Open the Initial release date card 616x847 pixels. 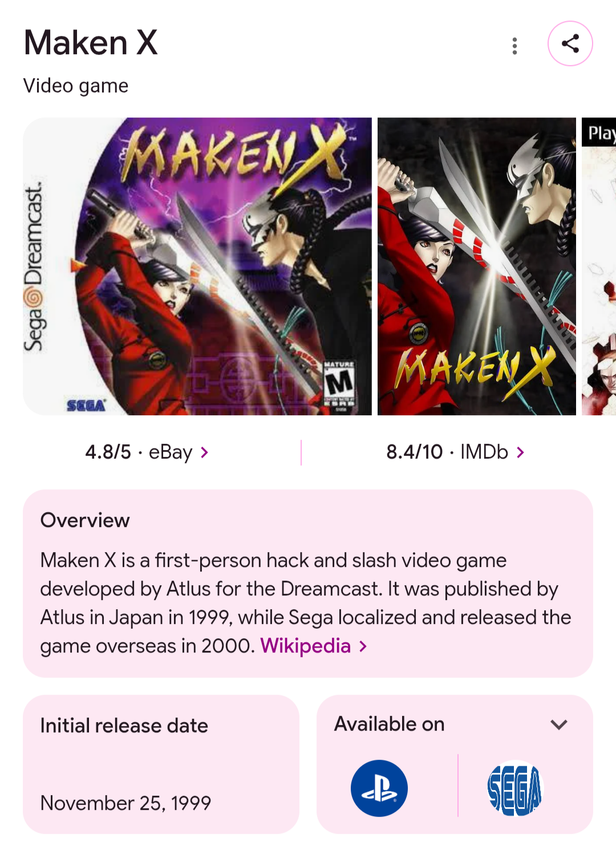pos(161,764)
